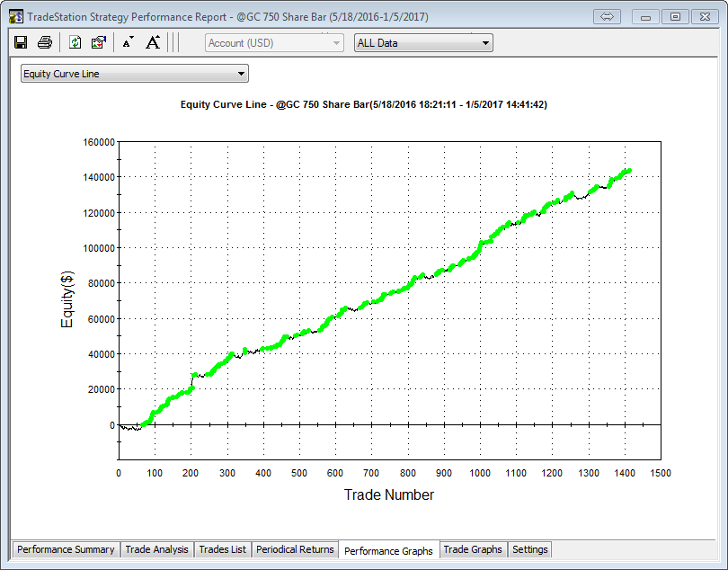Open the Account (USD) dropdown
Viewport: 728px width, 570px height.
coord(274,43)
